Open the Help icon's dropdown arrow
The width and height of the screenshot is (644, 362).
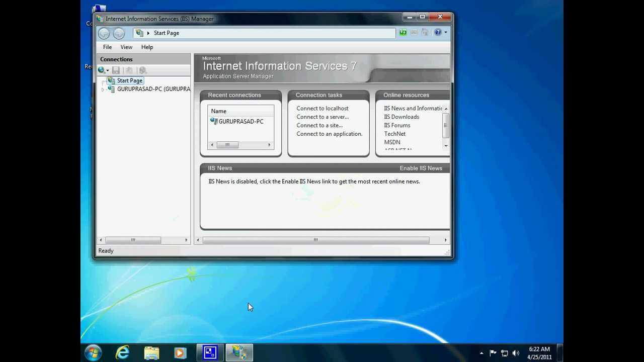445,33
